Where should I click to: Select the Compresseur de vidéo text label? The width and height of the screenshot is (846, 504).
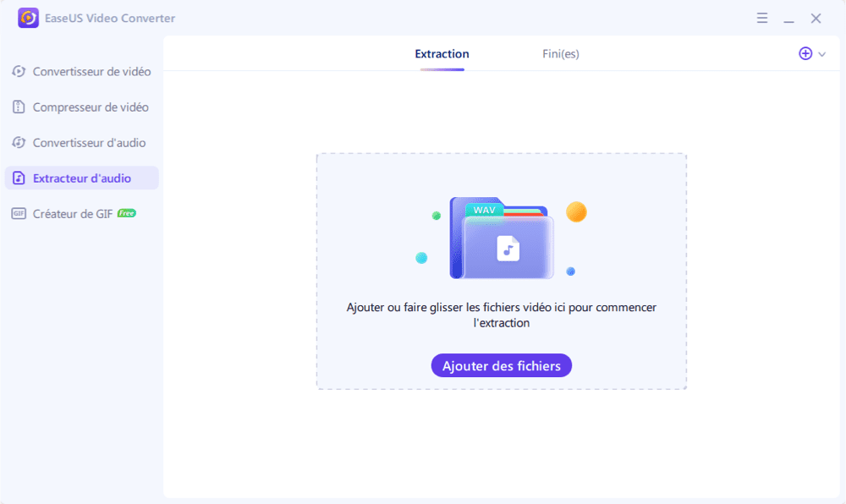91,107
